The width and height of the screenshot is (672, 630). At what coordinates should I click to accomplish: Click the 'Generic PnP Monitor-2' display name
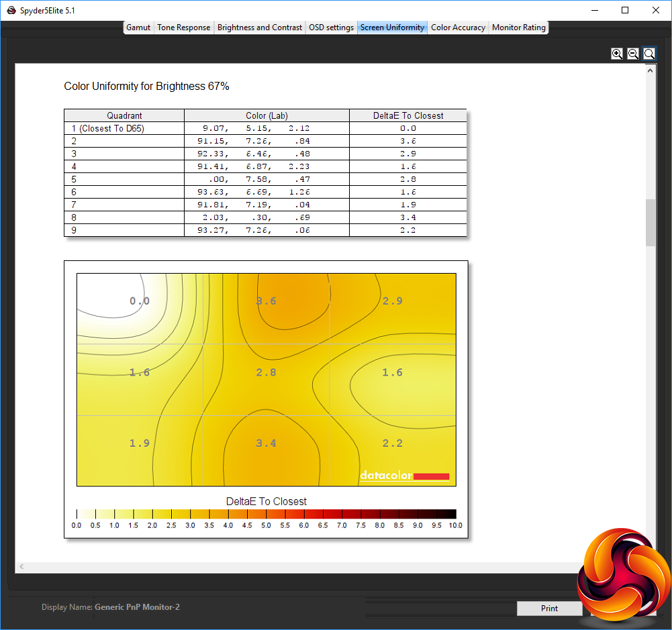point(137,607)
